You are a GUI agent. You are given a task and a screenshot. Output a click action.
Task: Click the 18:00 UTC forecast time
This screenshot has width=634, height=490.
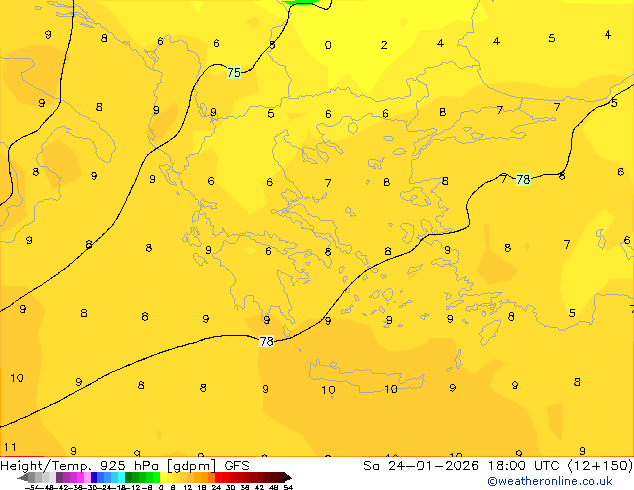pos(526,466)
